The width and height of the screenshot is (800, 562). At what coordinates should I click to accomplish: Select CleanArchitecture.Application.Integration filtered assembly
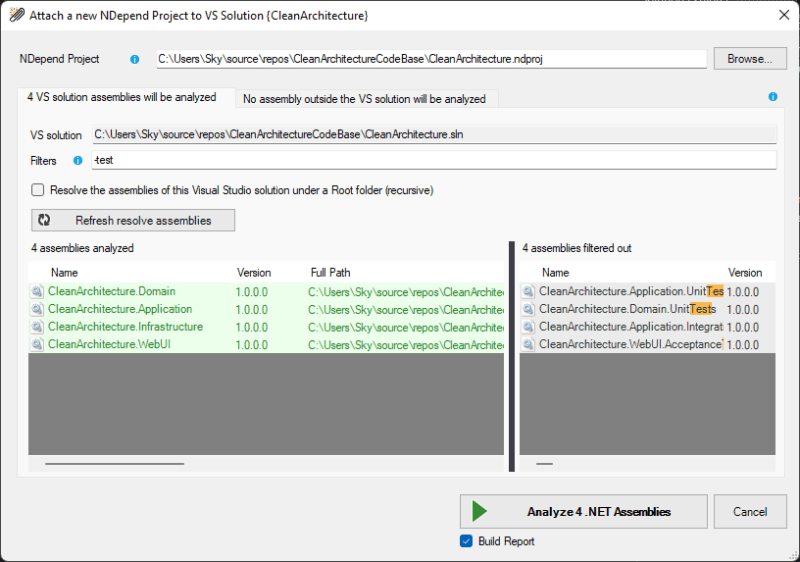(x=631, y=327)
